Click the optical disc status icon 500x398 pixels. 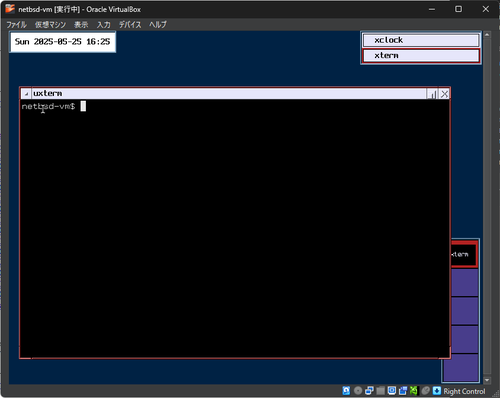358,391
